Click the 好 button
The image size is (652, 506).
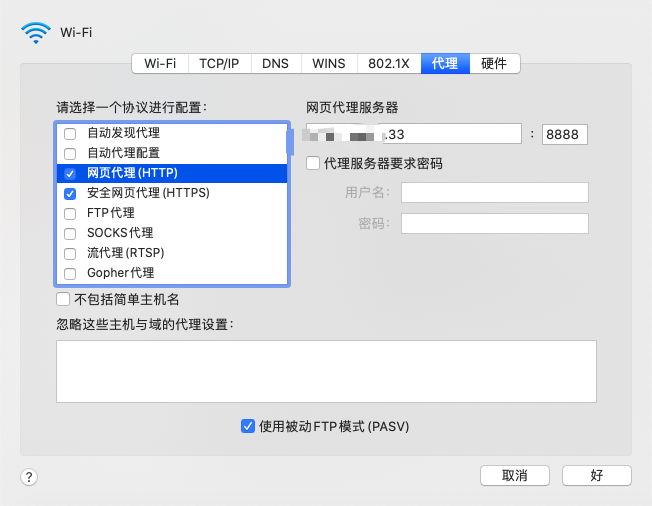point(597,475)
